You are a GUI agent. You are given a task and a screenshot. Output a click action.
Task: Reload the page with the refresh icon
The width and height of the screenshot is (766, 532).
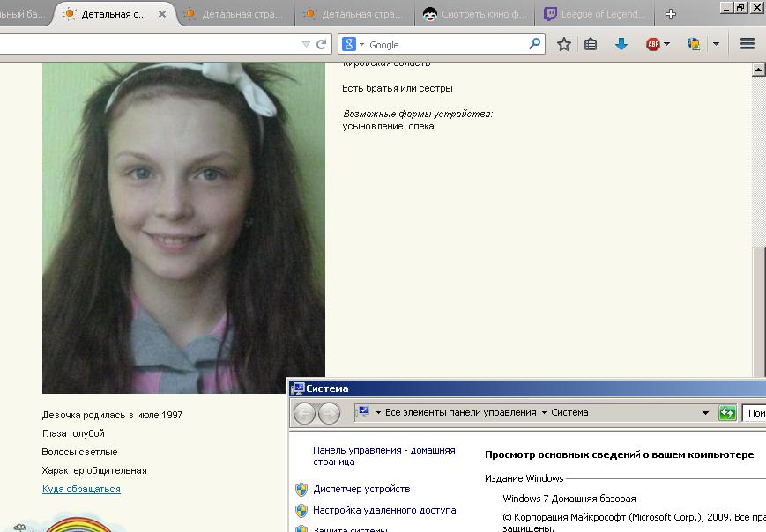[x=321, y=44]
